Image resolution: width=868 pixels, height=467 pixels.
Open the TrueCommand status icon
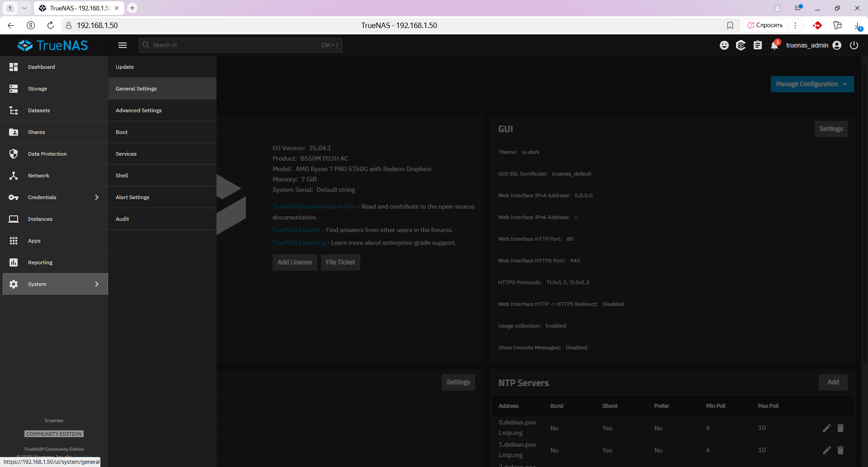tap(741, 45)
